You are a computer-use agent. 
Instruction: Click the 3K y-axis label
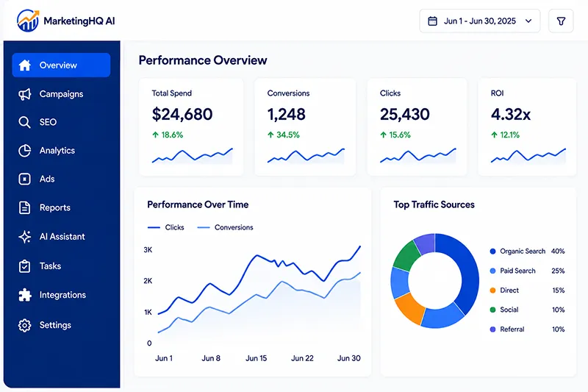(x=148, y=250)
